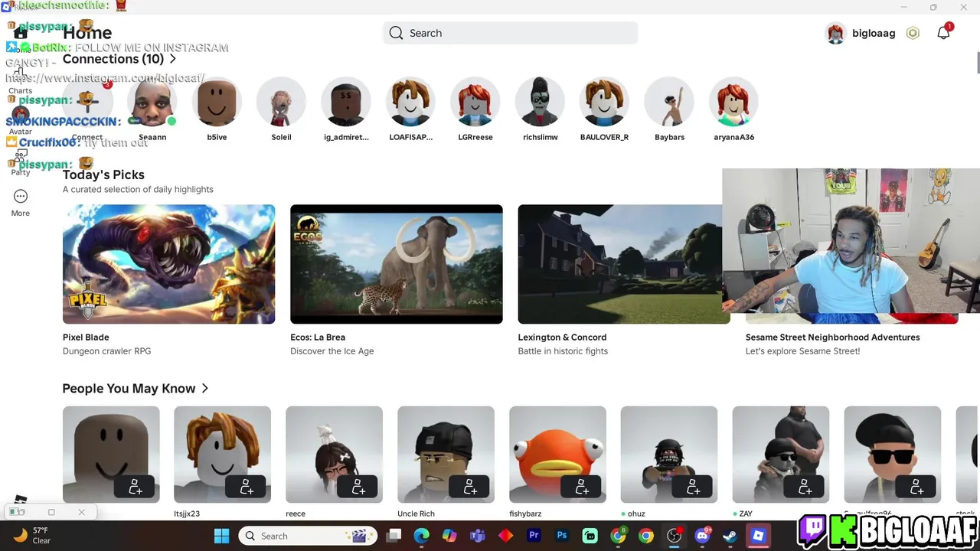
Task: Open the Ecos: La Brea thumbnail
Action: (x=397, y=264)
